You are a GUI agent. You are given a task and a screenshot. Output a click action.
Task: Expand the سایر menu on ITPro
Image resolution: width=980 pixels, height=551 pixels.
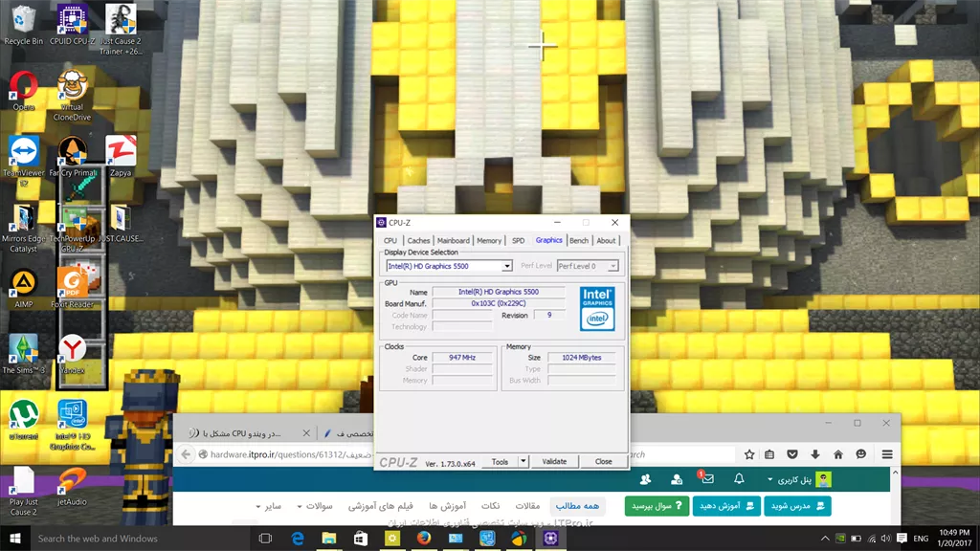click(269, 506)
